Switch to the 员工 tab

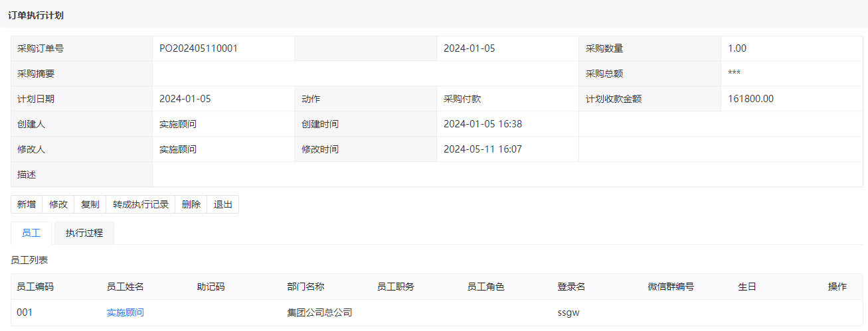point(31,233)
